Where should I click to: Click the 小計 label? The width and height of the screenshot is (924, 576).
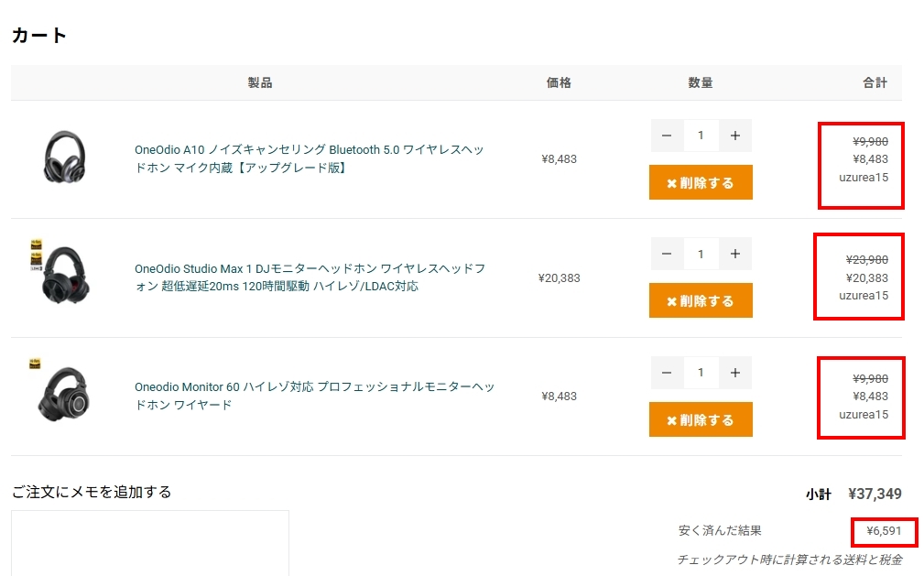pos(819,494)
